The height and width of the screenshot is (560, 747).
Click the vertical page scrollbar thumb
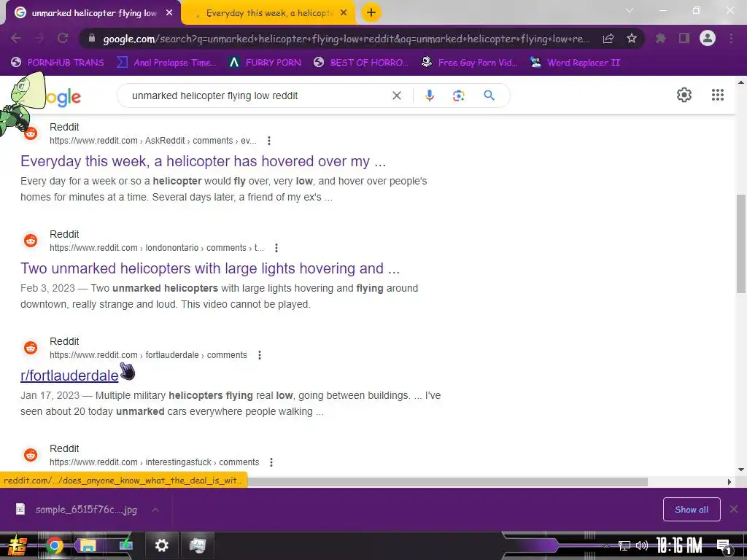[x=741, y=244]
